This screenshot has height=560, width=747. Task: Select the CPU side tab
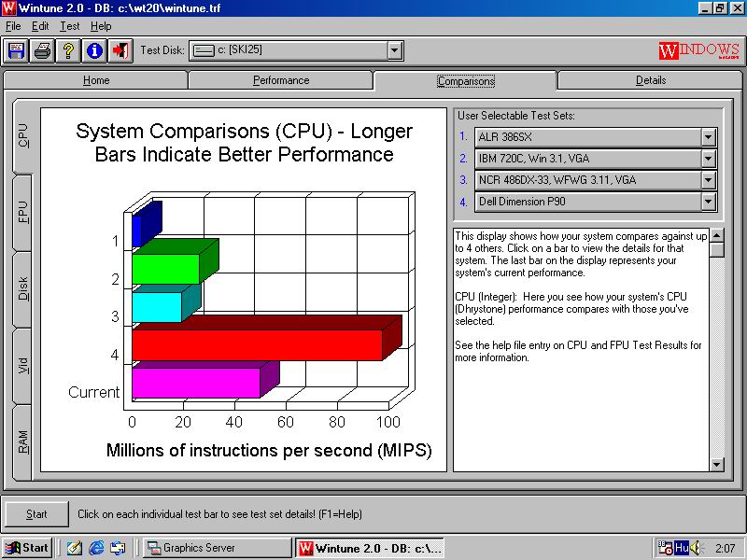[22, 135]
